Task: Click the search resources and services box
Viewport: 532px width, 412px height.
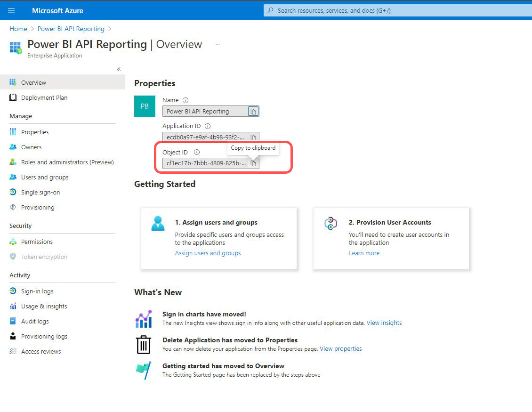Action: click(x=395, y=10)
